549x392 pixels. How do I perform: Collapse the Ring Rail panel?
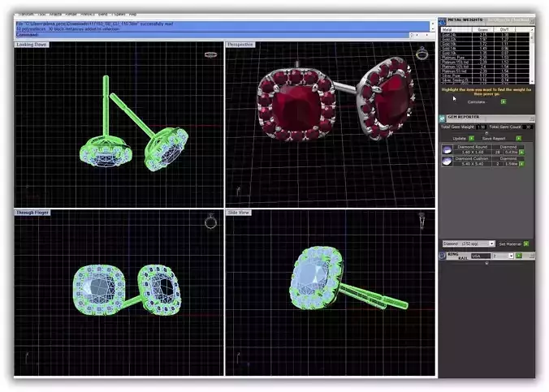click(532, 256)
